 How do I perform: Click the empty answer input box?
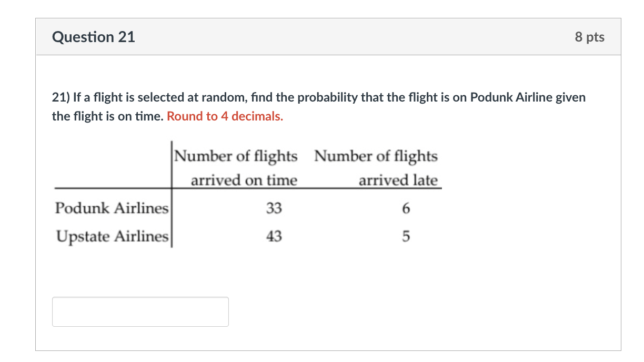click(140, 311)
